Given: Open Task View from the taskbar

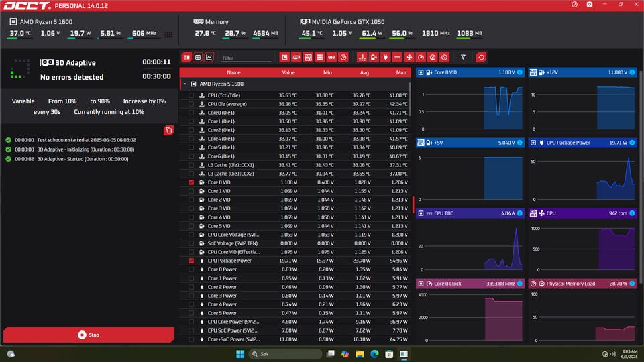Looking at the screenshot, I should pos(330,354).
